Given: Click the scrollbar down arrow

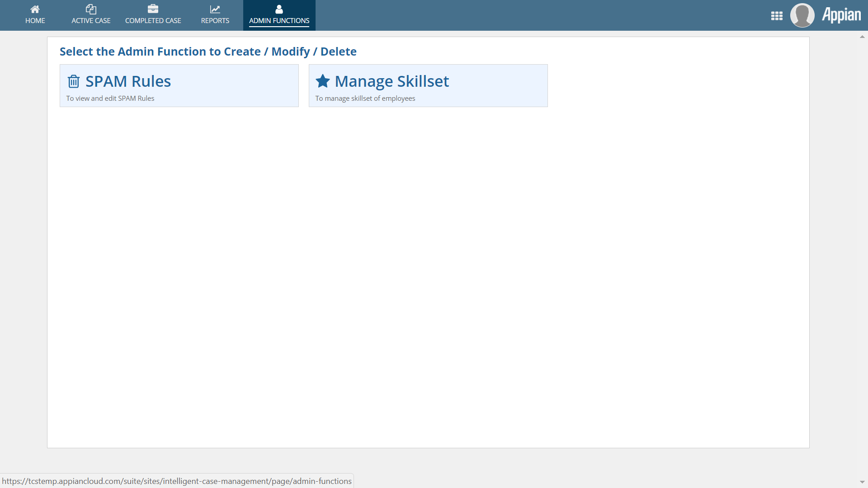Looking at the screenshot, I should (x=862, y=482).
